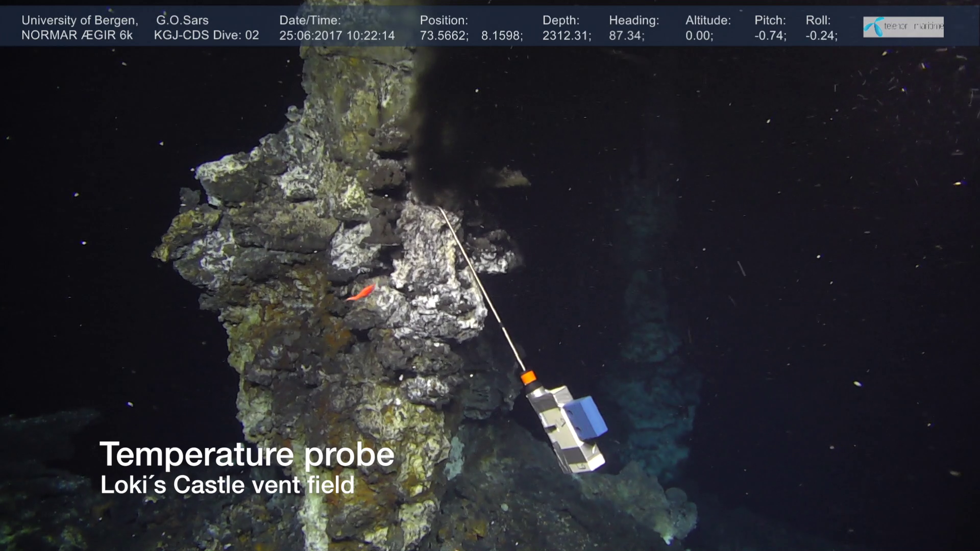Click the KGJ-CDS Dive: 02 label
Image resolution: width=980 pixels, height=551 pixels.
point(207,36)
